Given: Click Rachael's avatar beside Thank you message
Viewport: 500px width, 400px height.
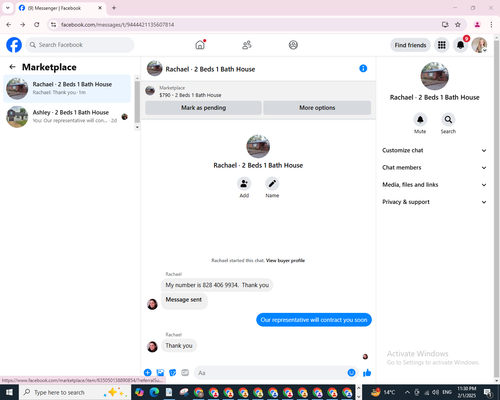Looking at the screenshot, I should point(152,346).
